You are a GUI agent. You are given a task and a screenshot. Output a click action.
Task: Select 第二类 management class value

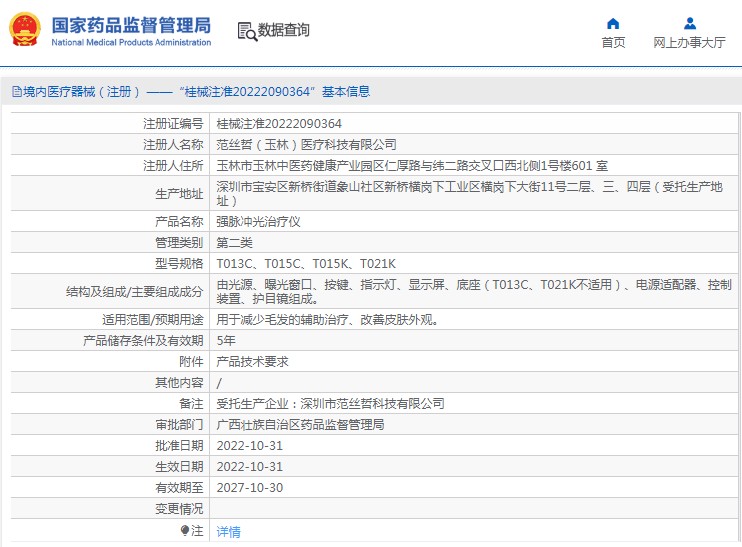click(234, 243)
